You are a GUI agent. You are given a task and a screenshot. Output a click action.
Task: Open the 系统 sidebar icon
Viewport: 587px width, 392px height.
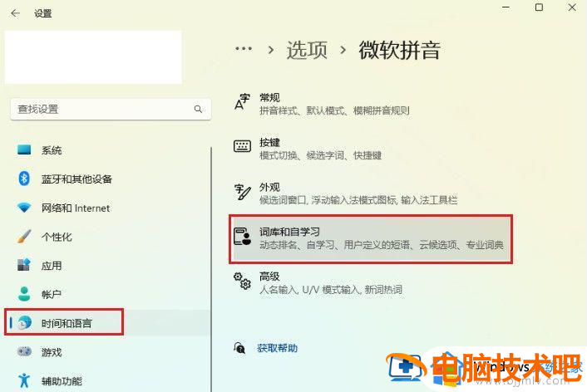tap(24, 149)
